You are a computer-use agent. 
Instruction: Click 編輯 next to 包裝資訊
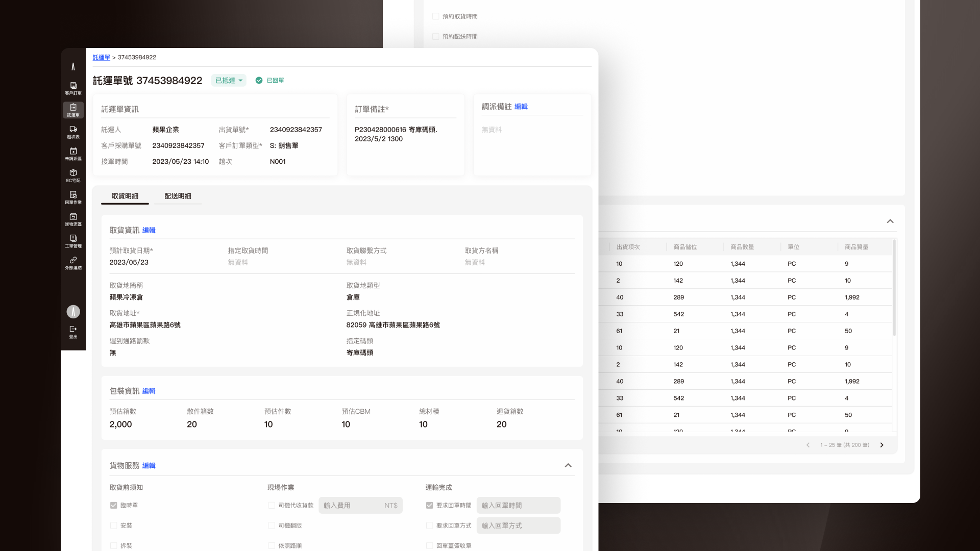coord(149,391)
